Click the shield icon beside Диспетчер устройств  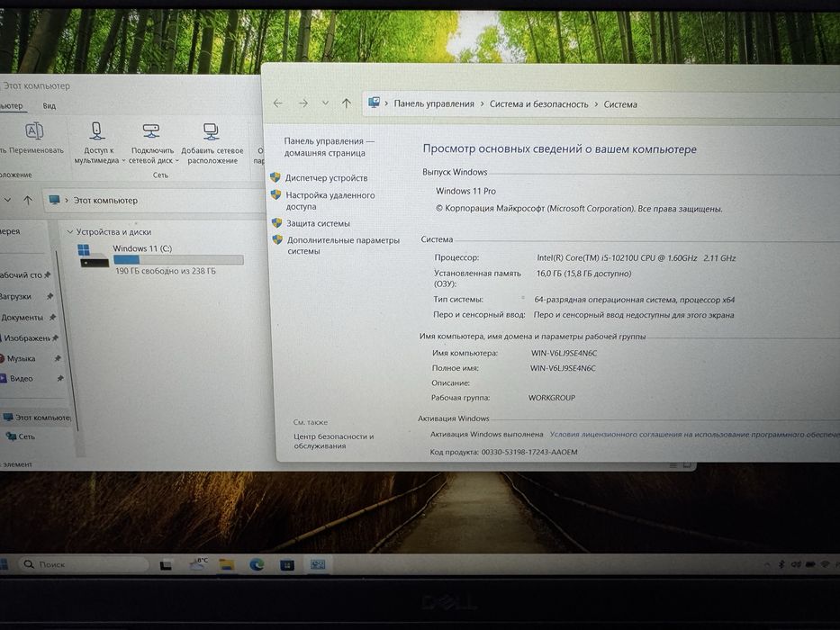click(275, 177)
